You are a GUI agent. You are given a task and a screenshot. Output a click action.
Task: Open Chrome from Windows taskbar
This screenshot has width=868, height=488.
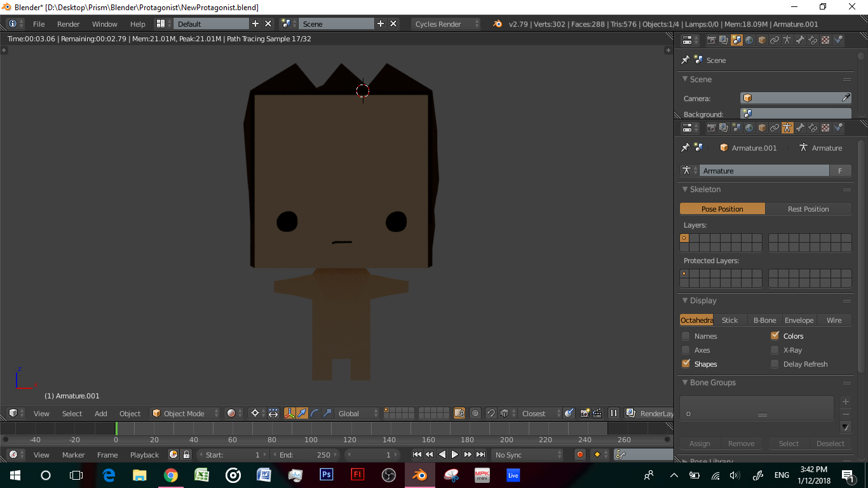[171, 475]
